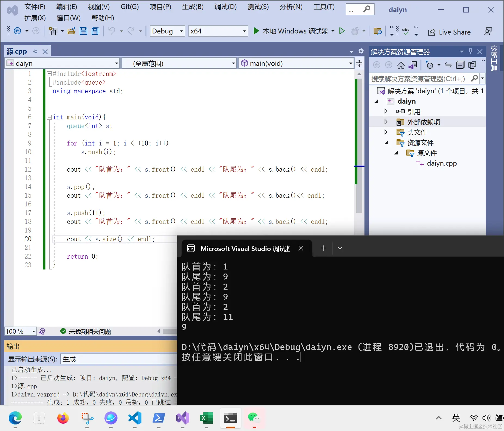Click the editor vertical scrollbar thumb

(x=359, y=146)
